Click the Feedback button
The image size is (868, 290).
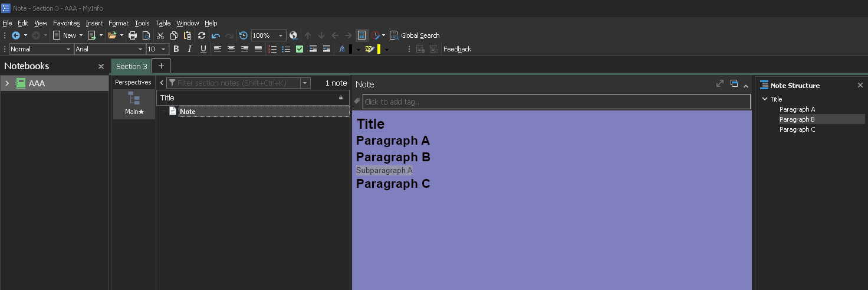[x=457, y=49]
